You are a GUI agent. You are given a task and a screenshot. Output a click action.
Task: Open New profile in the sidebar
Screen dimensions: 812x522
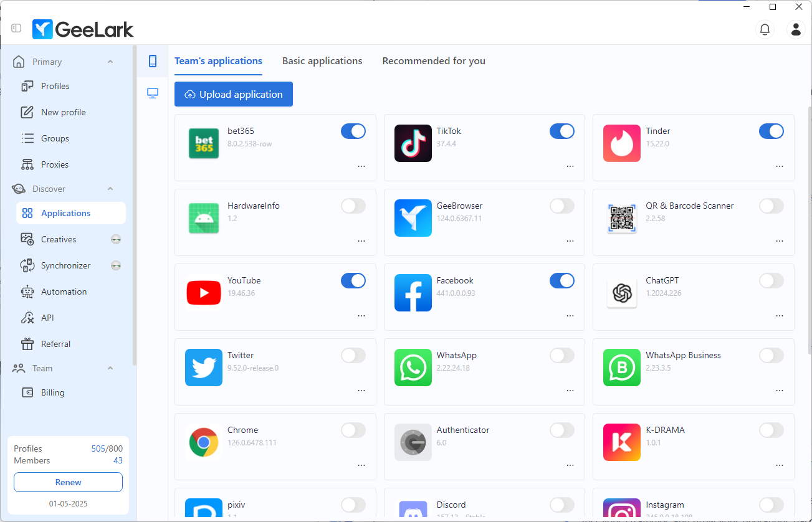click(70, 112)
